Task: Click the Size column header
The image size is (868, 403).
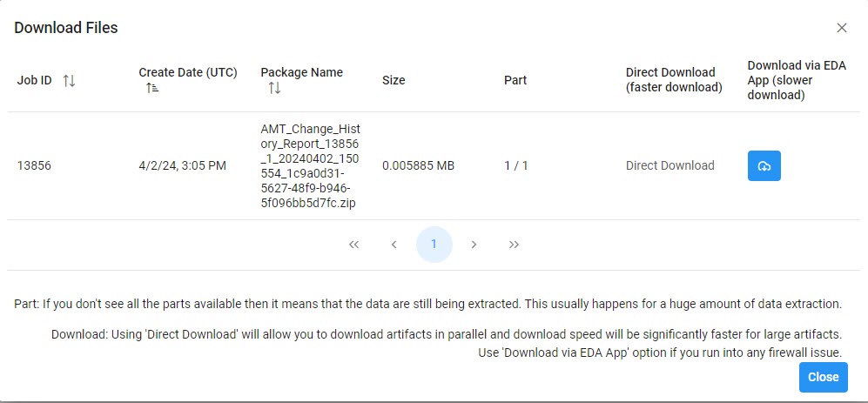Action: (x=394, y=80)
